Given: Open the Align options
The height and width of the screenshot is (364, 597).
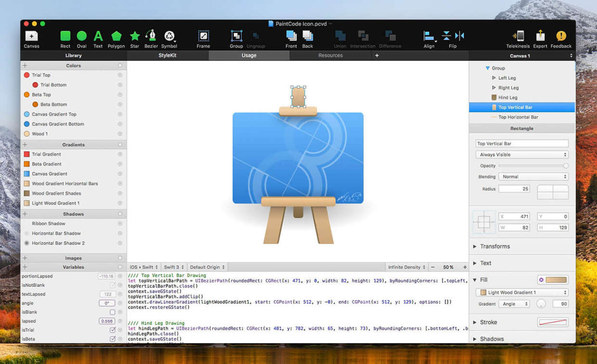Looking at the screenshot, I should (x=429, y=39).
